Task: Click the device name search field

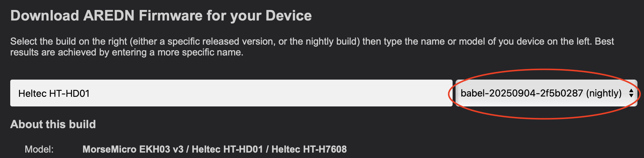Action: [231, 93]
